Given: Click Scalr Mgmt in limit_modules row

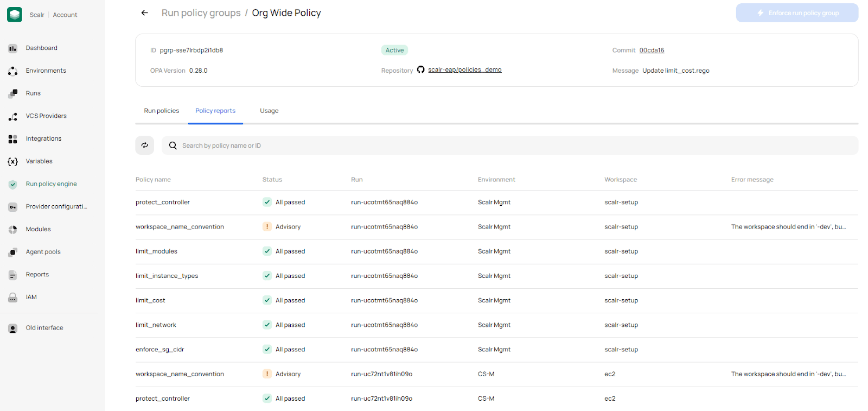Looking at the screenshot, I should 494,251.
